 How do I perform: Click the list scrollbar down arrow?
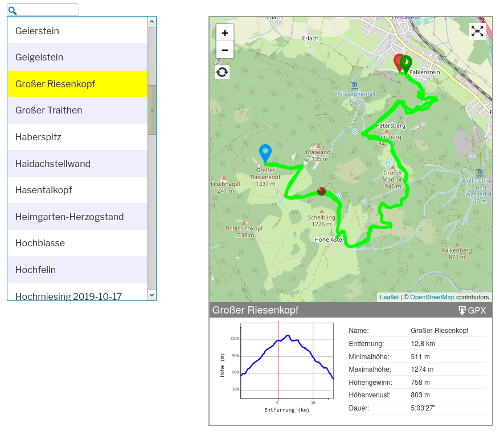pos(151,295)
